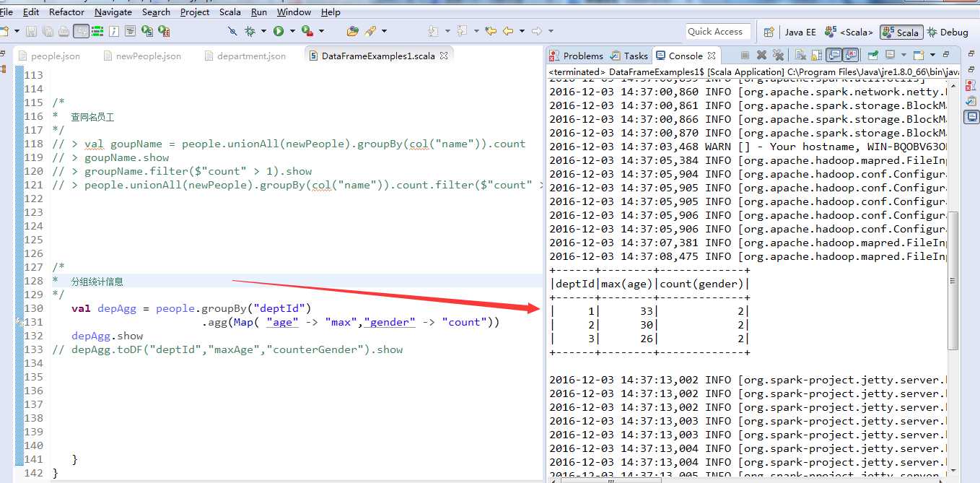This screenshot has height=483, width=980.
Task: Toggle Pin Console button
Action: 873,55
